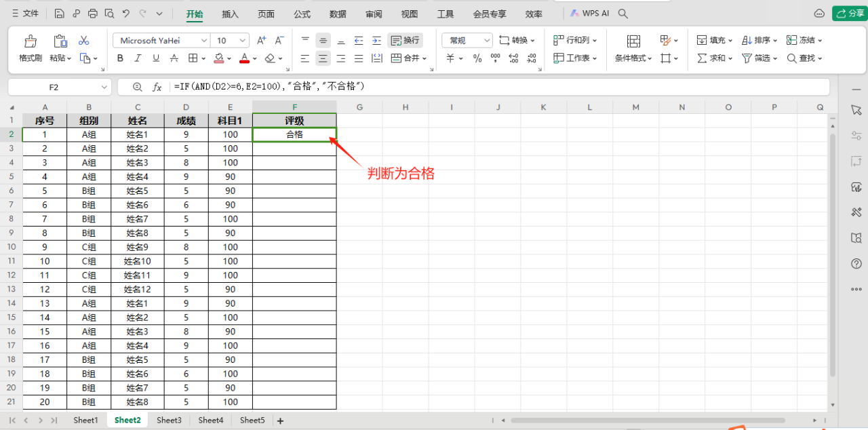Toggle italic formatting
Viewport: 868px width, 430px height.
point(138,58)
